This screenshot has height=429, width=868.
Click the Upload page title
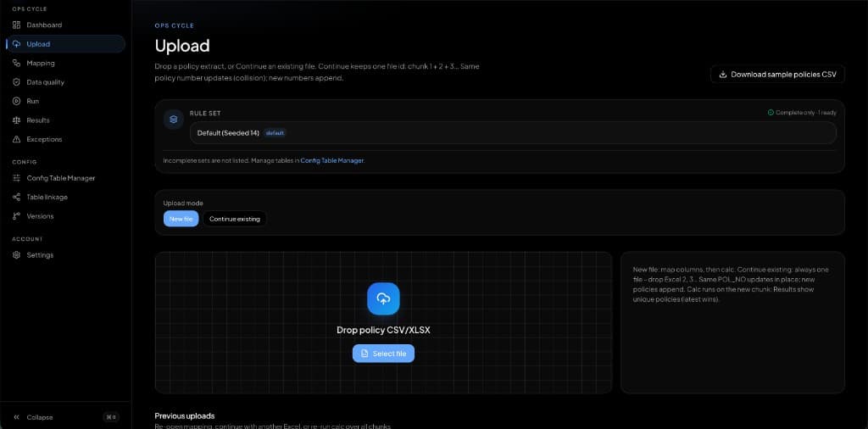(182, 45)
